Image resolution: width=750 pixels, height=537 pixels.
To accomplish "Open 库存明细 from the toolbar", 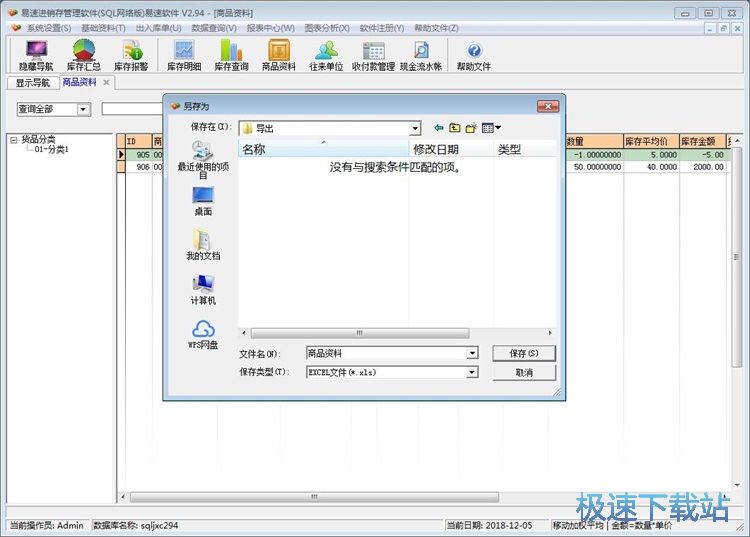I will 184,55.
